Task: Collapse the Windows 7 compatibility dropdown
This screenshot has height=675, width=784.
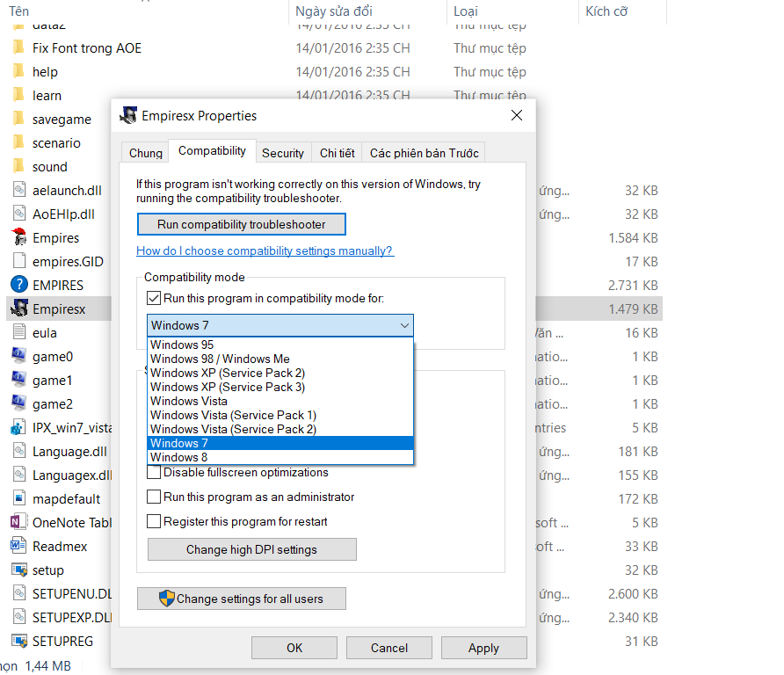Action: click(x=404, y=326)
